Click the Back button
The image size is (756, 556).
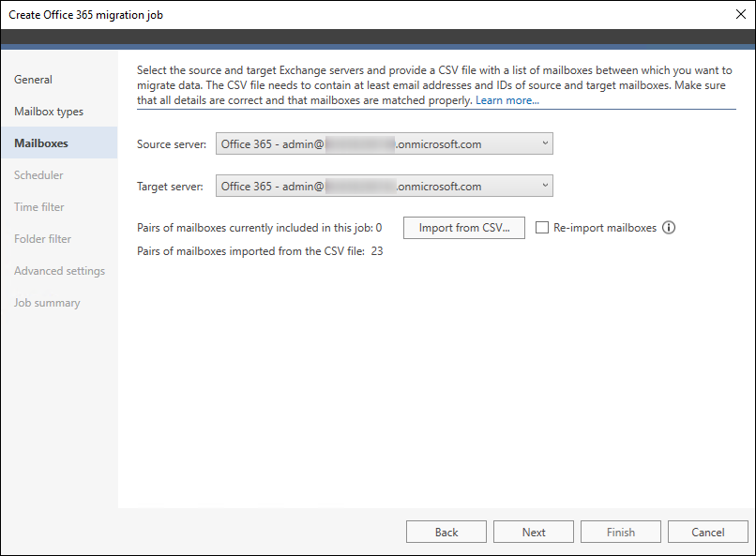[446, 532]
